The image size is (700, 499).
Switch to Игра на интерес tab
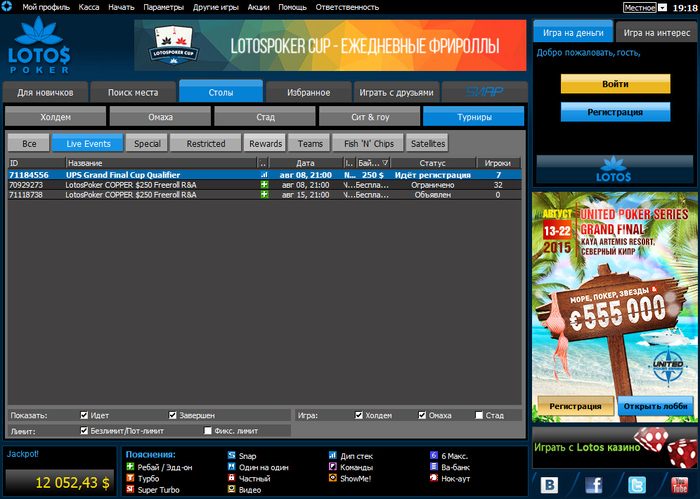[656, 33]
